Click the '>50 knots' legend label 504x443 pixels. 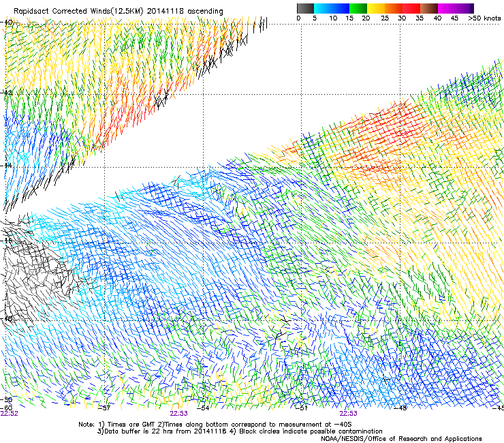pos(484,18)
